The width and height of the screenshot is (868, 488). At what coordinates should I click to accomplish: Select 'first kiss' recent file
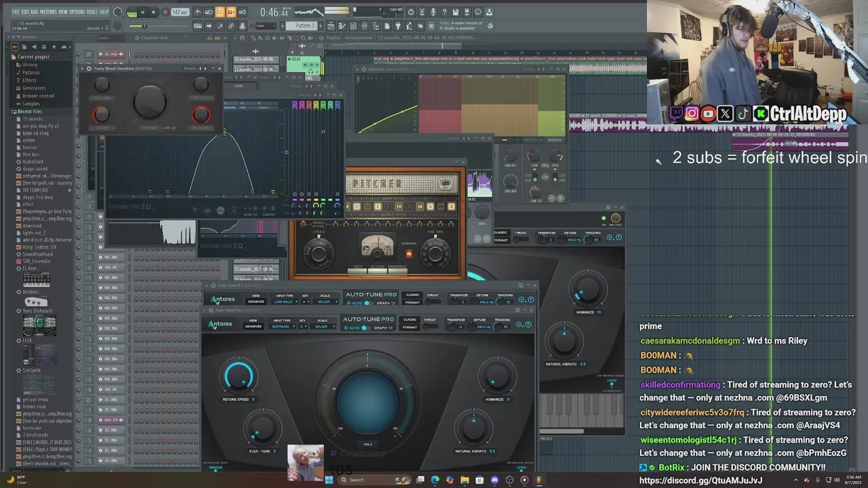31,155
